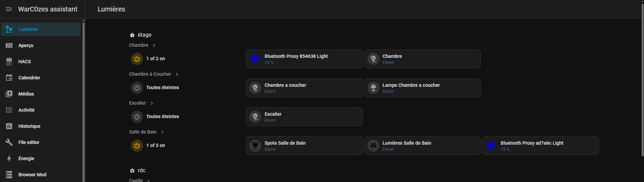
Task: Expand the Chambre à Coucher chevron
Action: tap(177, 74)
